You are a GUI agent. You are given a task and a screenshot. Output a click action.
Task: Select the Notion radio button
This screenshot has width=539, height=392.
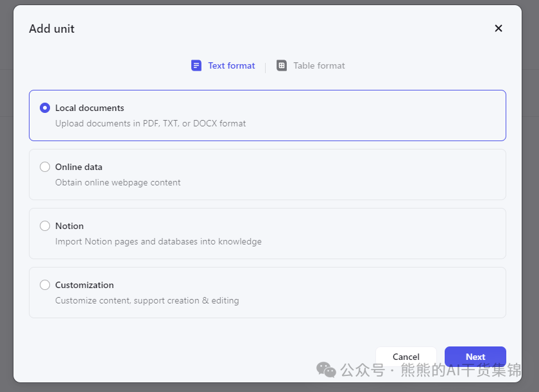[45, 226]
